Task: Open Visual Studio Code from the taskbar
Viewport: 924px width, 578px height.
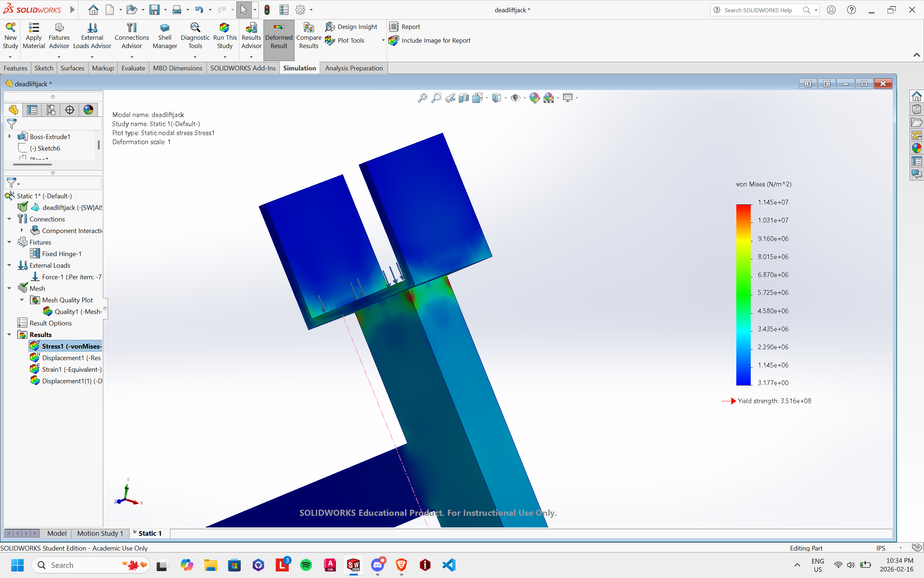Action: click(449, 565)
